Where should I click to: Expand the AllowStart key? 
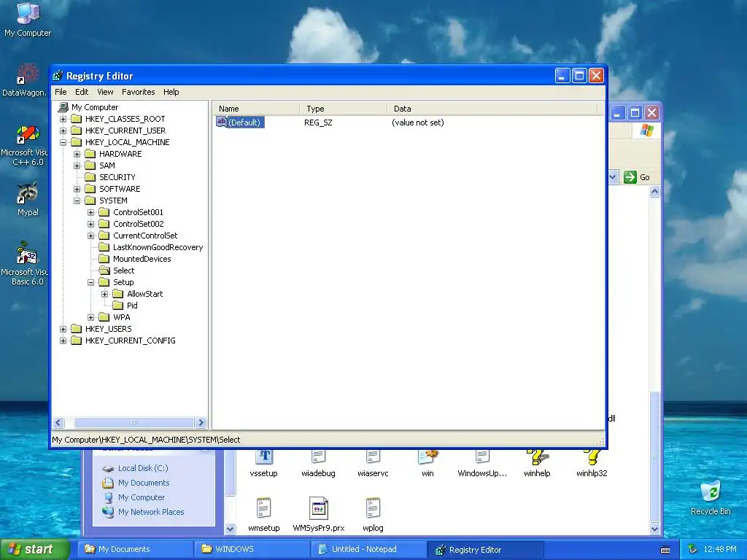pos(104,294)
